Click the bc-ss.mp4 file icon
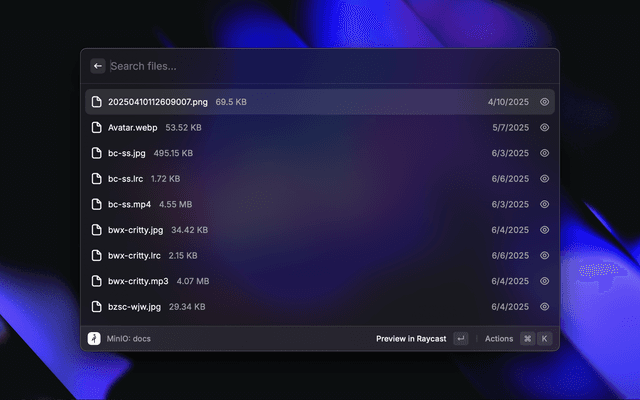The image size is (640, 400). (96, 204)
